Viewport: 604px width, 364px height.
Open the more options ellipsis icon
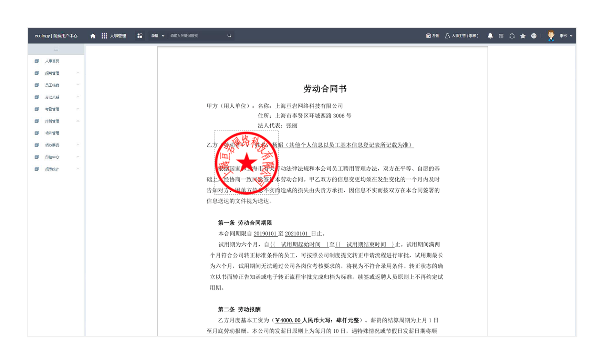(x=534, y=36)
